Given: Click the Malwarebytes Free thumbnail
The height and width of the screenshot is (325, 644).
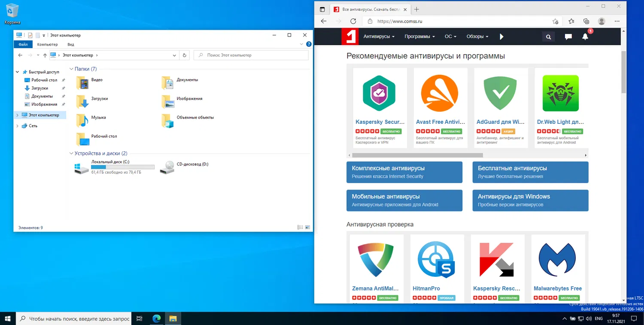Looking at the screenshot, I should pos(557,260).
